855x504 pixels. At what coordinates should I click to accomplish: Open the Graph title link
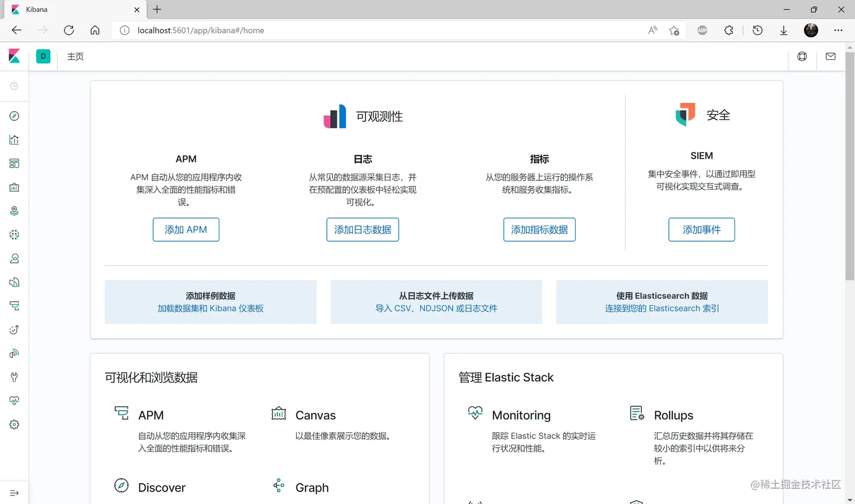tap(312, 488)
